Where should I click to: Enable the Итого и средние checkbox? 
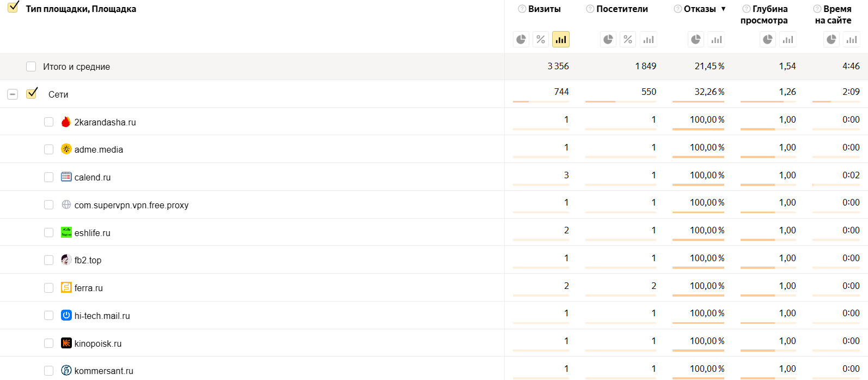click(x=31, y=67)
